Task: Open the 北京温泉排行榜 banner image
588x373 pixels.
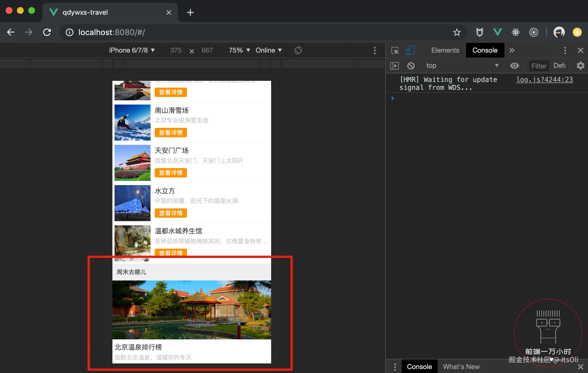Action: pos(192,310)
